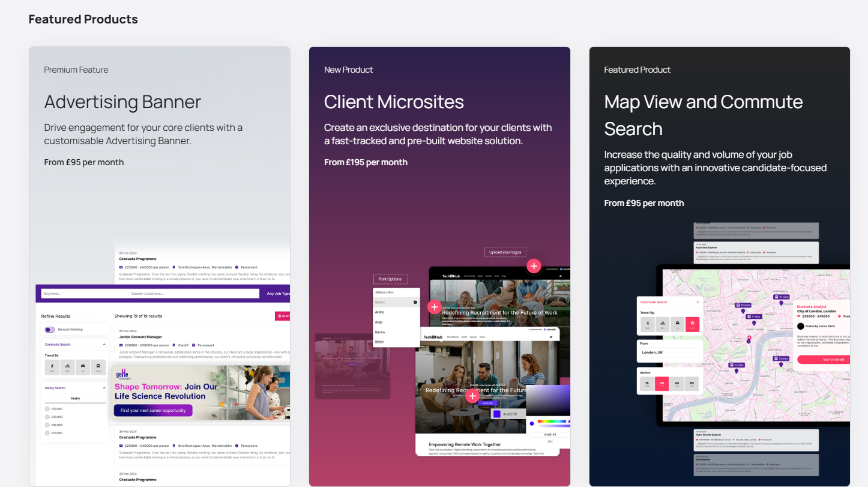Viewport: 868px width, 487px height.
Task: Click plus icon beside Upload your logos
Action: tap(534, 266)
